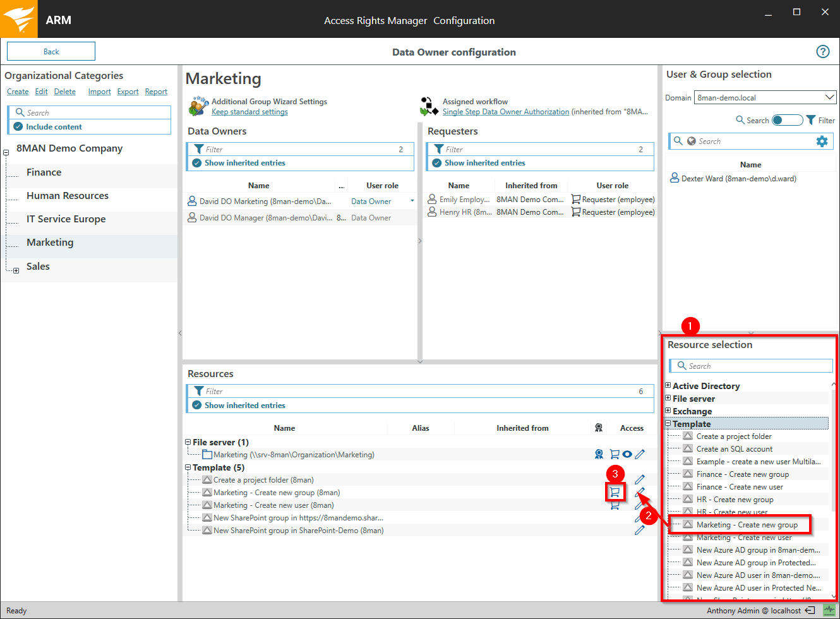Click the logout icon next to Anthony Admin

(x=810, y=610)
